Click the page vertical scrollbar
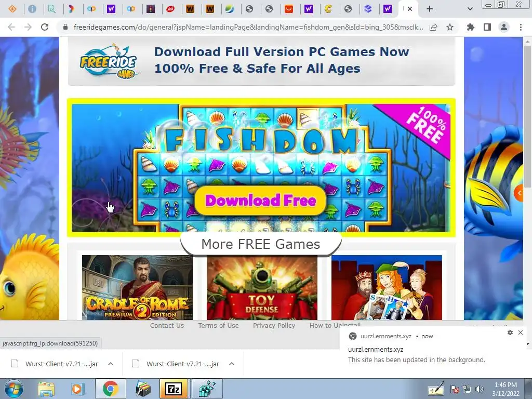This screenshot has width=532, height=399. pyautogui.click(x=527, y=115)
